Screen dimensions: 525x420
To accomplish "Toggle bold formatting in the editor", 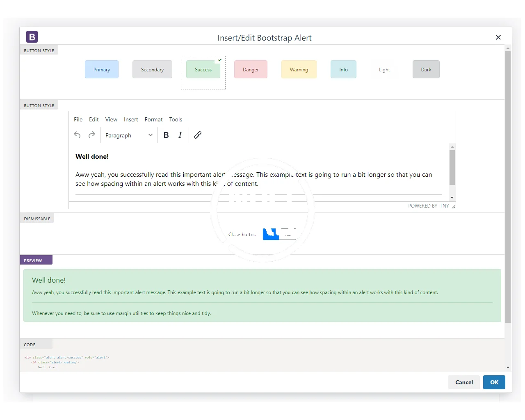I will tap(166, 135).
